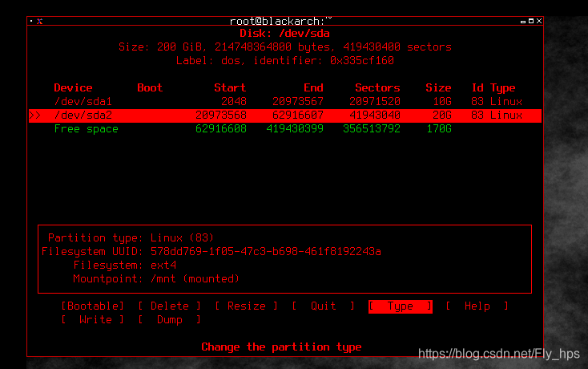Click the 20G size value of sda2
The image size is (588, 369).
pos(442,116)
